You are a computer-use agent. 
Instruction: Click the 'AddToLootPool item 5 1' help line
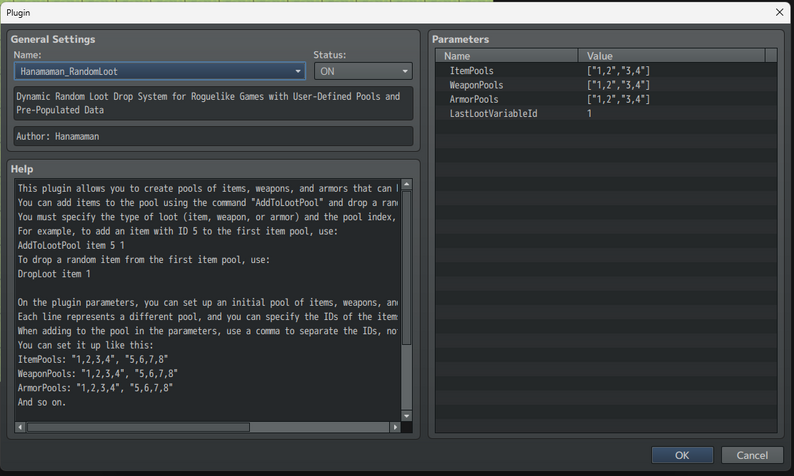click(71, 246)
